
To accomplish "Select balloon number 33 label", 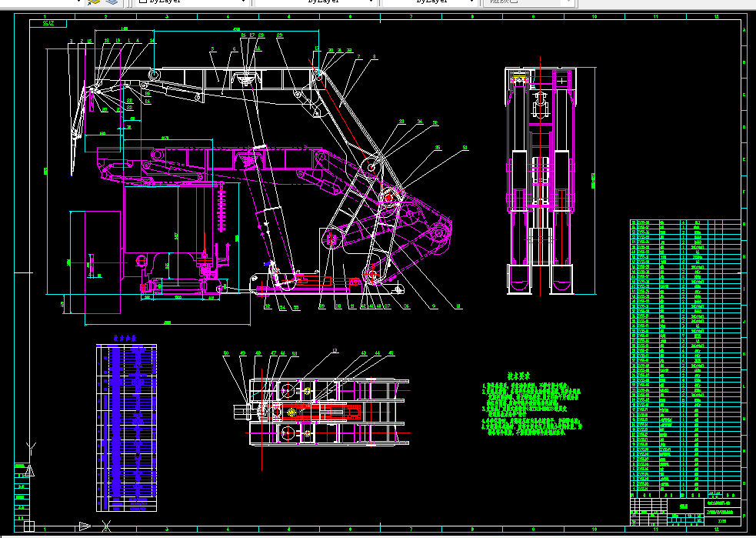I will [401, 122].
